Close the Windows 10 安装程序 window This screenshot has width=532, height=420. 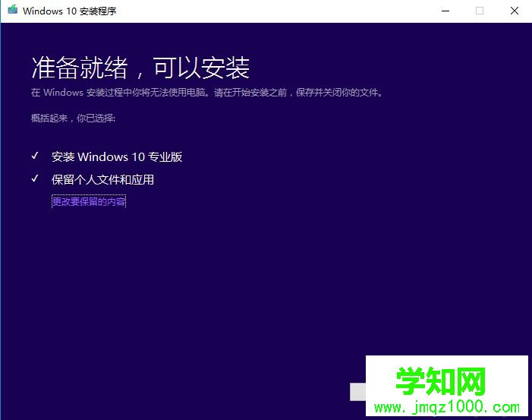(515, 11)
